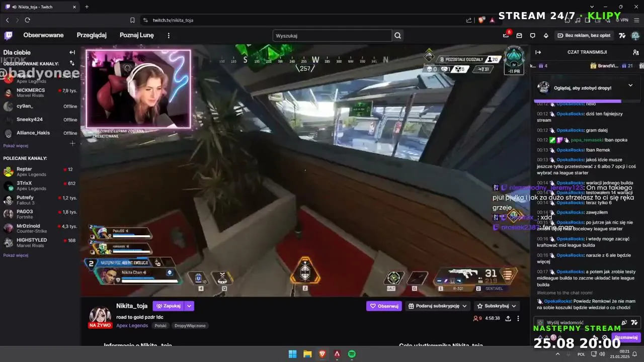The image size is (644, 362).
Task: Open the Przeglądaj tab
Action: pos(92,35)
